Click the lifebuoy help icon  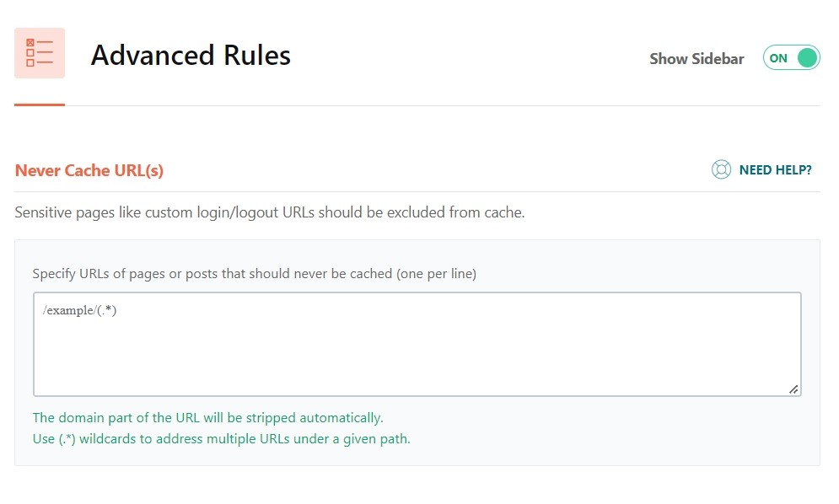[721, 170]
